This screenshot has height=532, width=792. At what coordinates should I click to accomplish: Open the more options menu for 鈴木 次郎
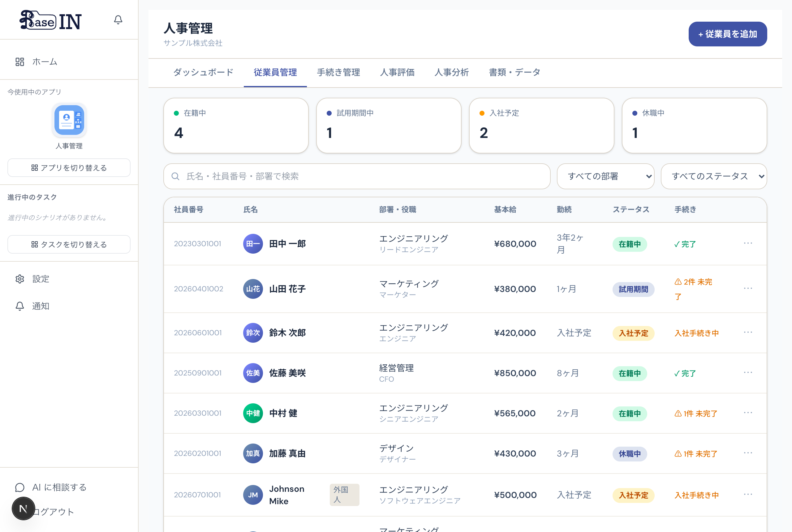coord(747,332)
